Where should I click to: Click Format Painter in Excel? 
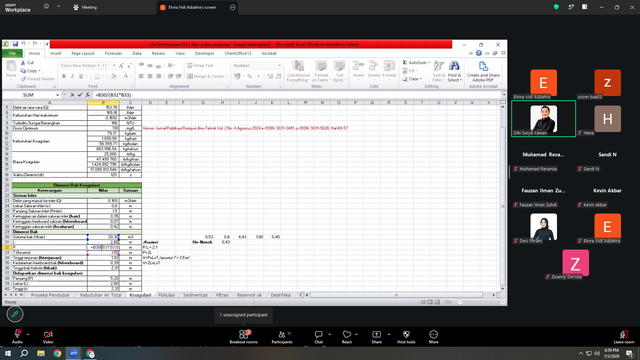click(x=38, y=79)
